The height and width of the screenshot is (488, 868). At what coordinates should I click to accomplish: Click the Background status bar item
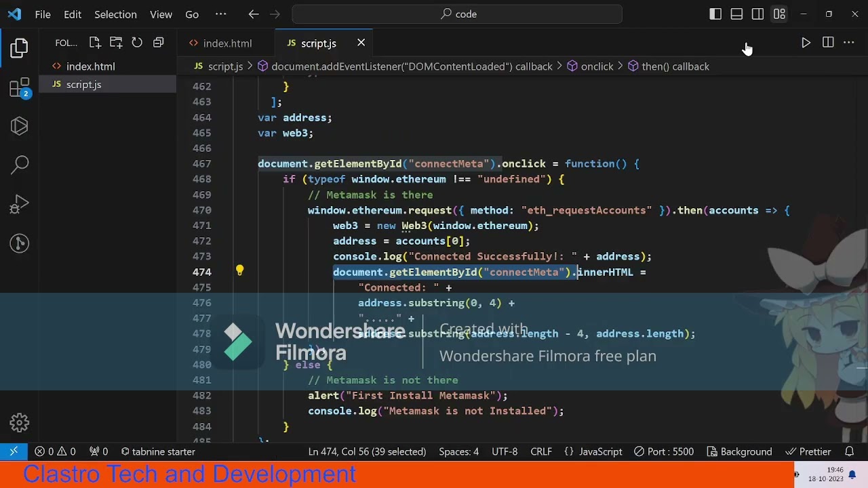[739, 451]
